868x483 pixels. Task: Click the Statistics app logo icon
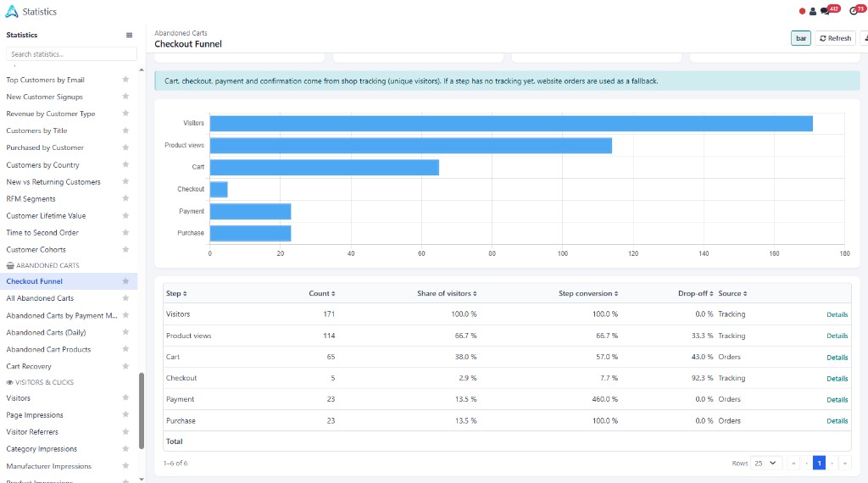tap(12, 11)
